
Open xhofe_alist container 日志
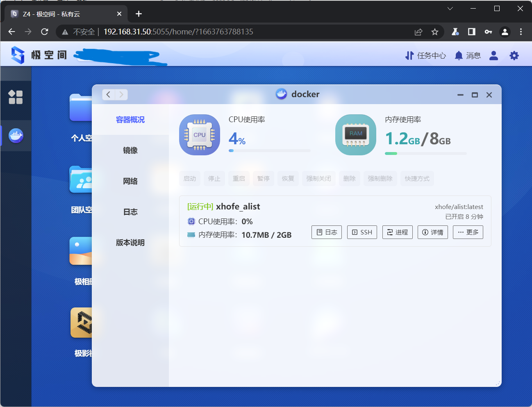(327, 232)
